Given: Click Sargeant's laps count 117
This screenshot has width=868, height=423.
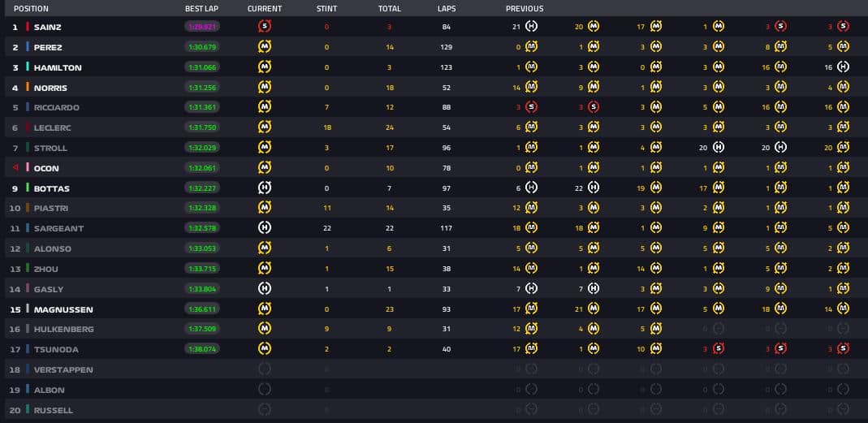Looking at the screenshot, I should (446, 228).
